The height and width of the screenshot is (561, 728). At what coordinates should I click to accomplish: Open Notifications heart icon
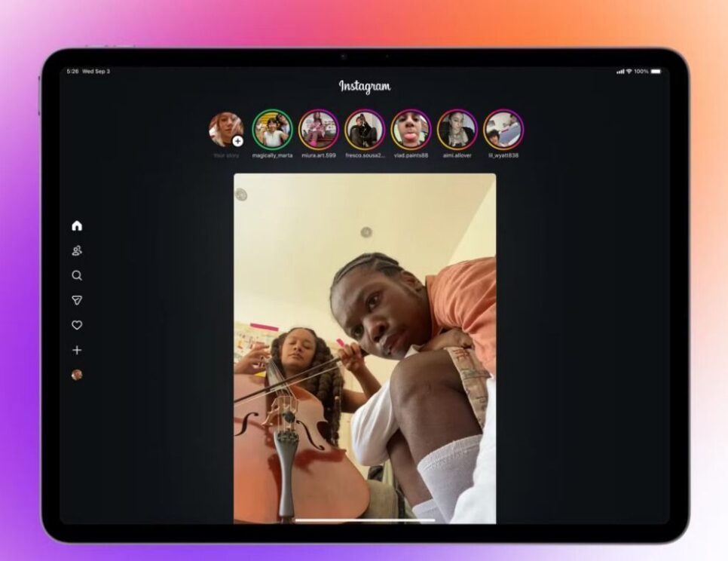77,325
